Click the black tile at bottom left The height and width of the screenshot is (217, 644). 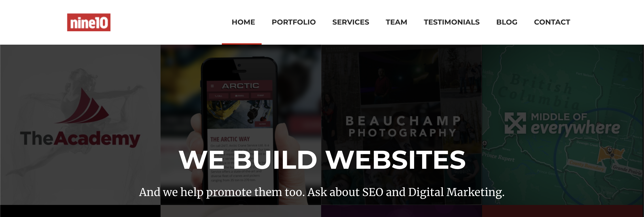click(80, 211)
